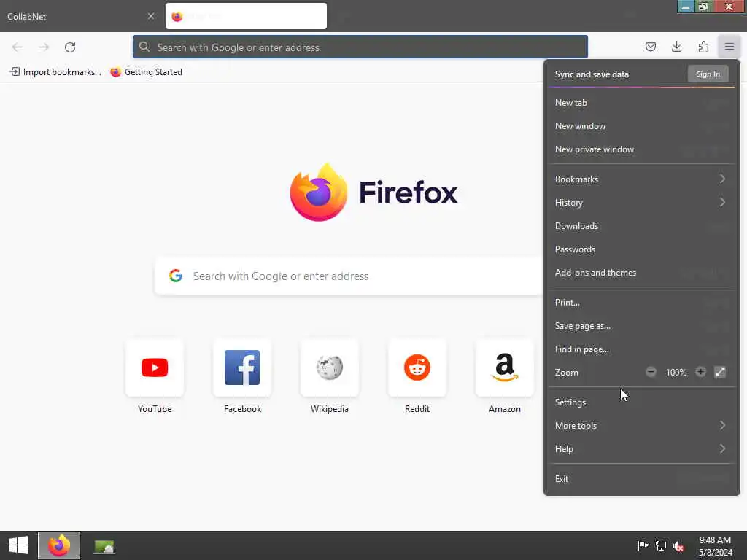Open Settings from the menu

pyautogui.click(x=642, y=402)
